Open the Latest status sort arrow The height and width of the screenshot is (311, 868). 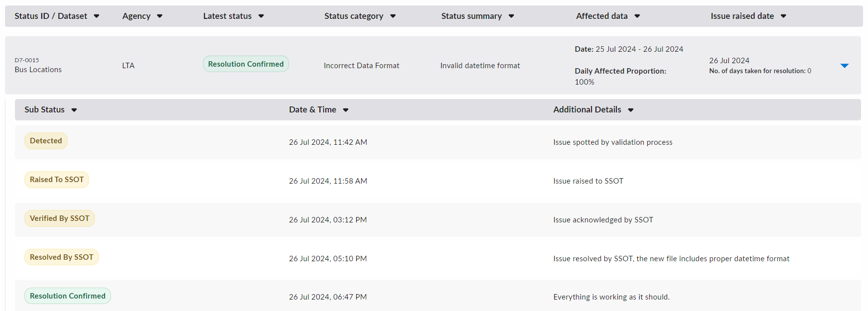point(261,16)
